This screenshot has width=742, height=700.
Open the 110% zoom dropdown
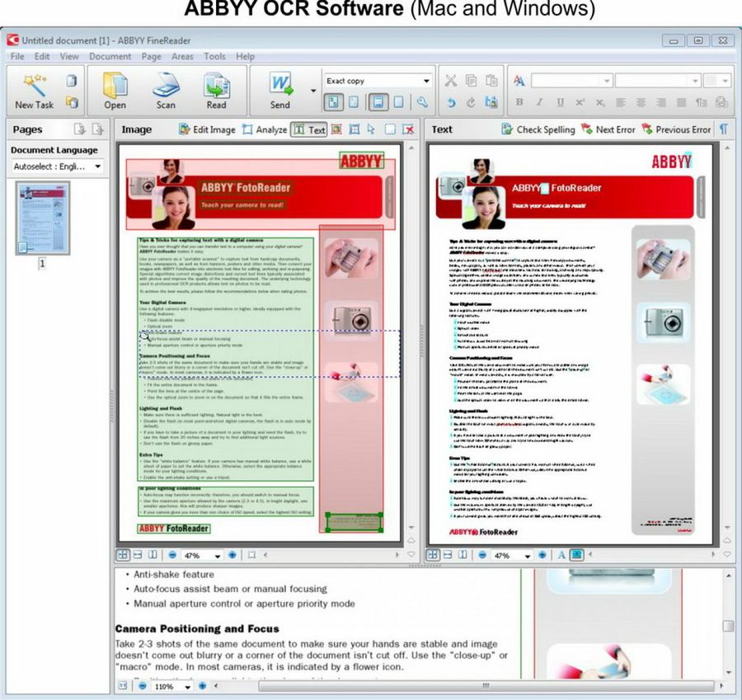[x=187, y=686]
